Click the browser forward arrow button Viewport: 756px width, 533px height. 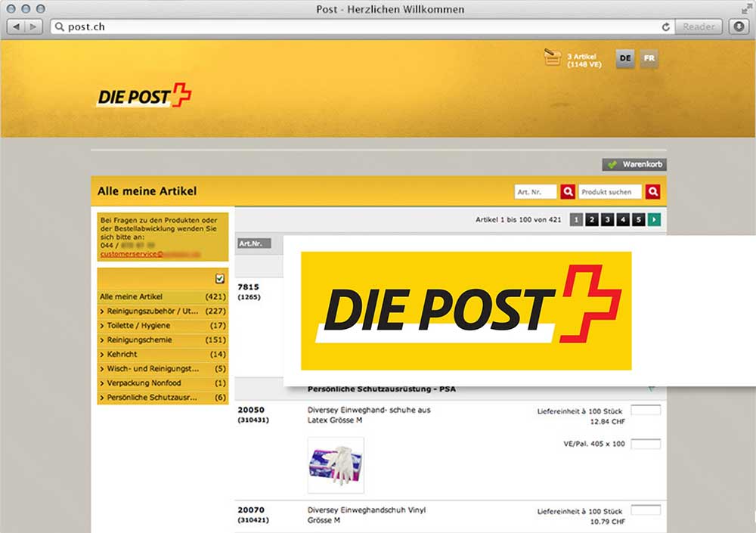33,26
